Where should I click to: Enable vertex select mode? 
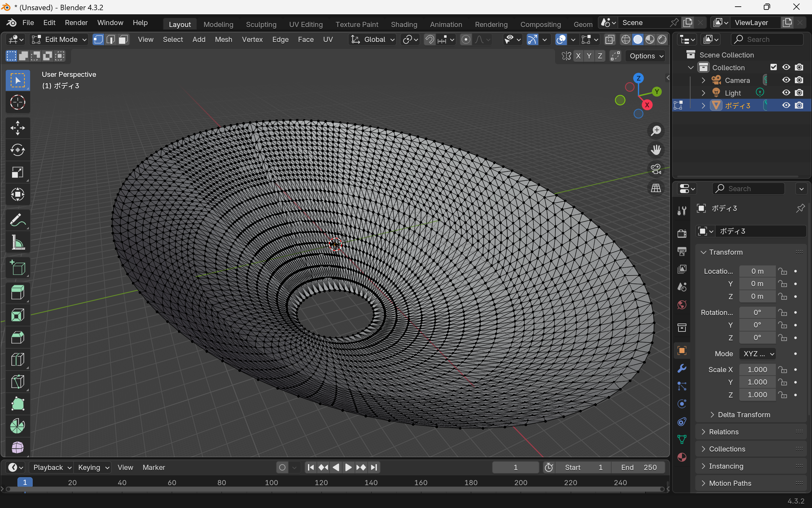coord(98,40)
